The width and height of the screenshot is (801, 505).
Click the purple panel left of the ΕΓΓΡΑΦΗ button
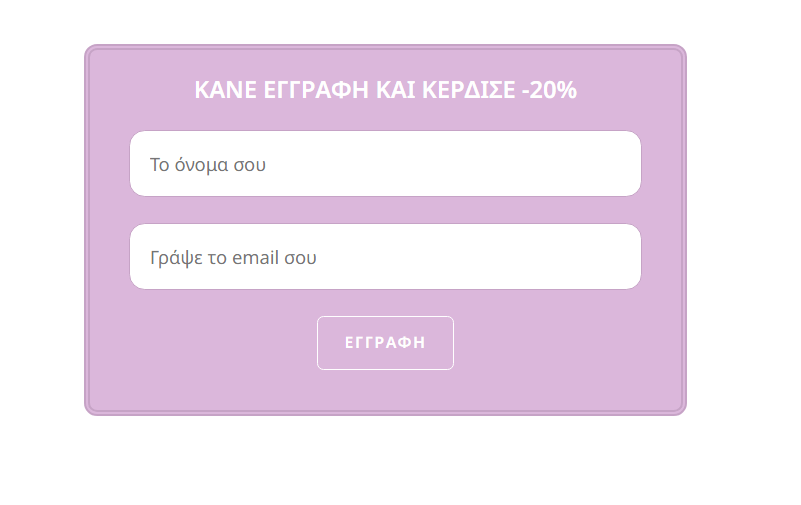pyautogui.click(x=210, y=343)
